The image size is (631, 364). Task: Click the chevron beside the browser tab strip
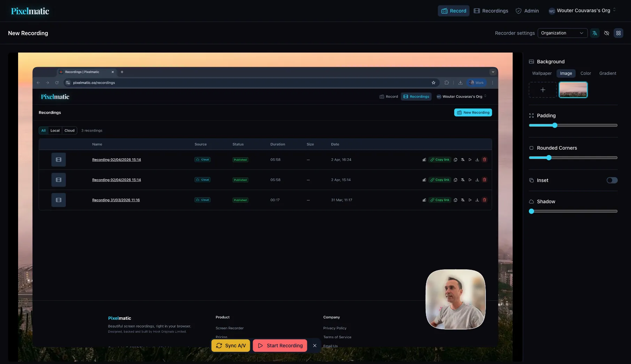coord(493,72)
